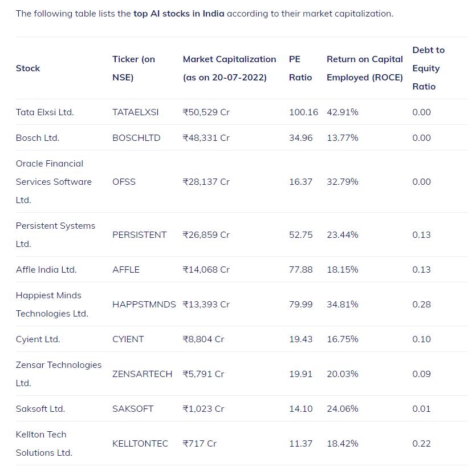Click the Return on Capital Employed header

coord(365,68)
